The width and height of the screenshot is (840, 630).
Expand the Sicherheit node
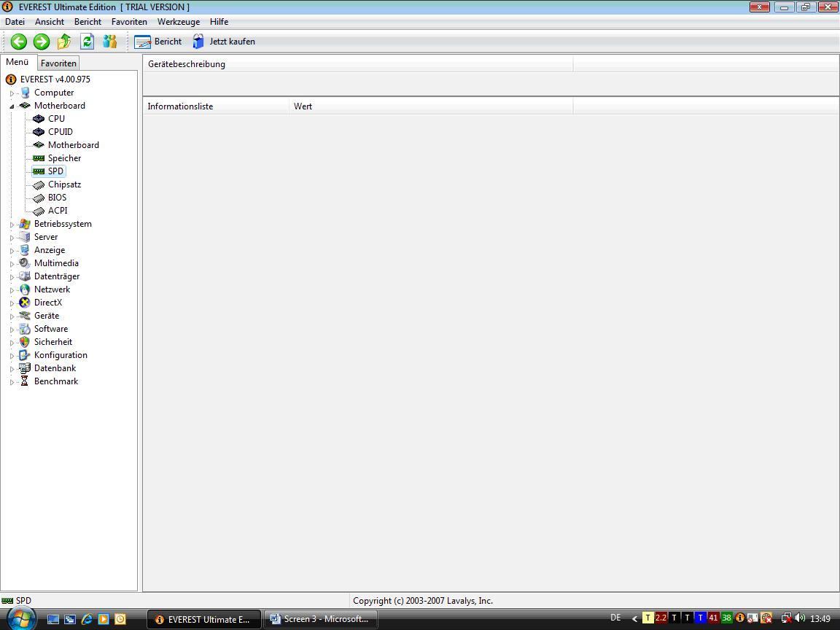click(12, 342)
